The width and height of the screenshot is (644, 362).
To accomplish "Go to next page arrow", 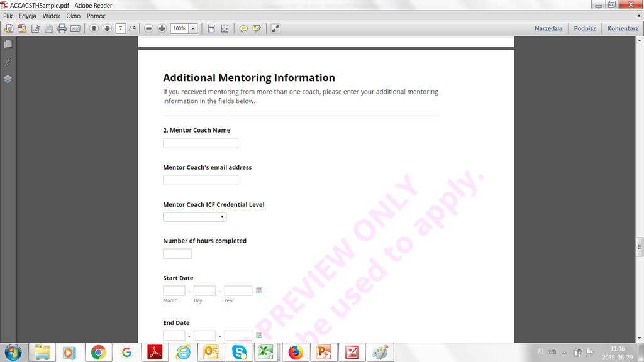I will [107, 28].
